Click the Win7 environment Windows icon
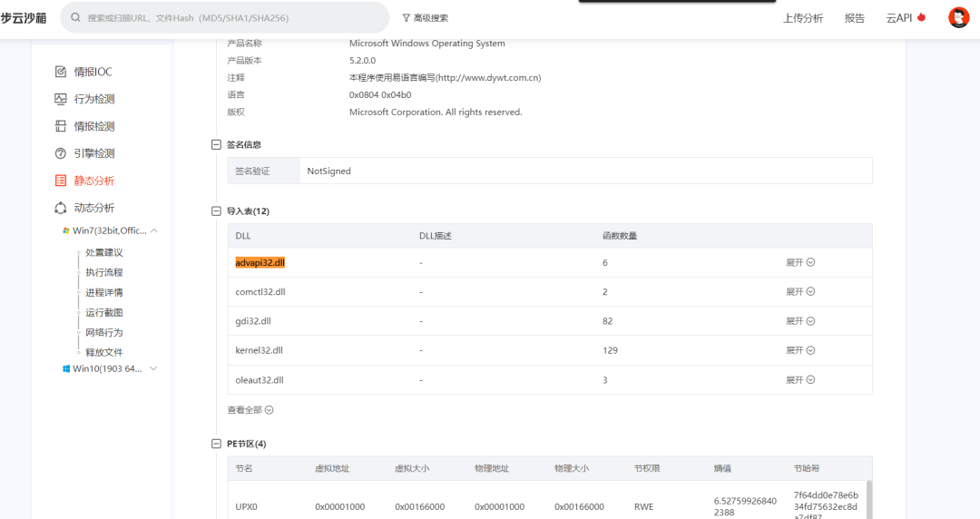The image size is (980, 519). [x=66, y=230]
